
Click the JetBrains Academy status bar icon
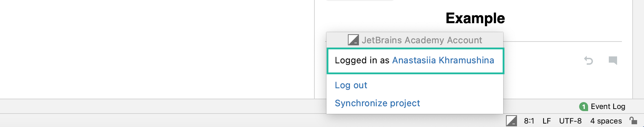coord(511,121)
